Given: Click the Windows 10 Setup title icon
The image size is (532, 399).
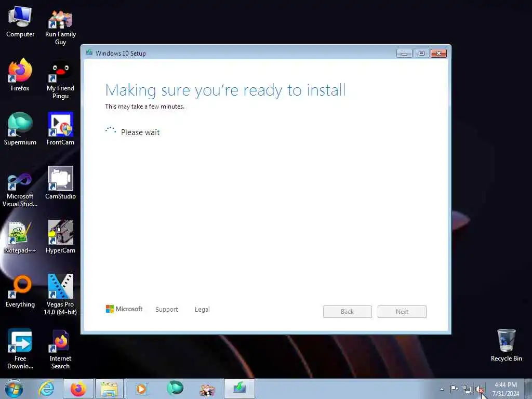Looking at the screenshot, I should 89,52.
